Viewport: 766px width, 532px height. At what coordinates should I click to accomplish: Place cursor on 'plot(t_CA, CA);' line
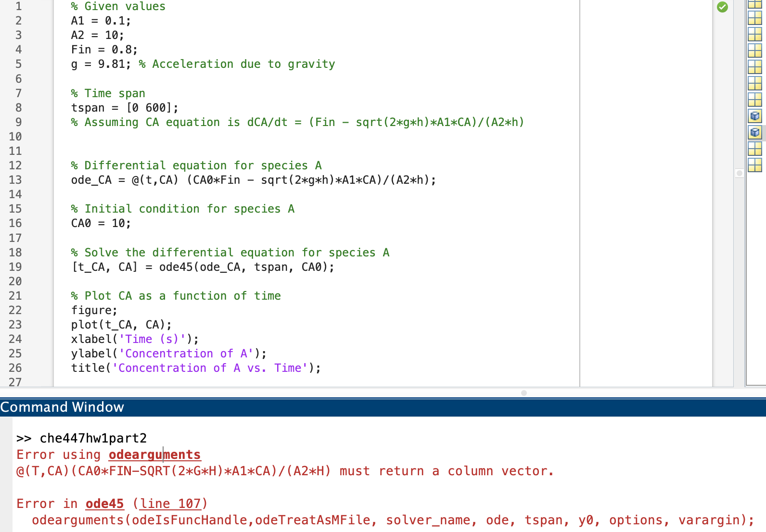tap(121, 325)
